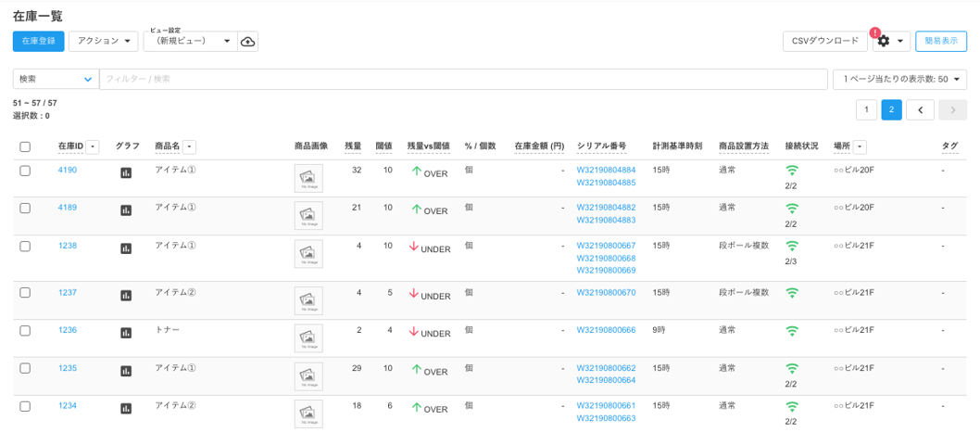Open graph icon for stock ID 4190
The width and height of the screenshot is (980, 445).
pos(126,172)
